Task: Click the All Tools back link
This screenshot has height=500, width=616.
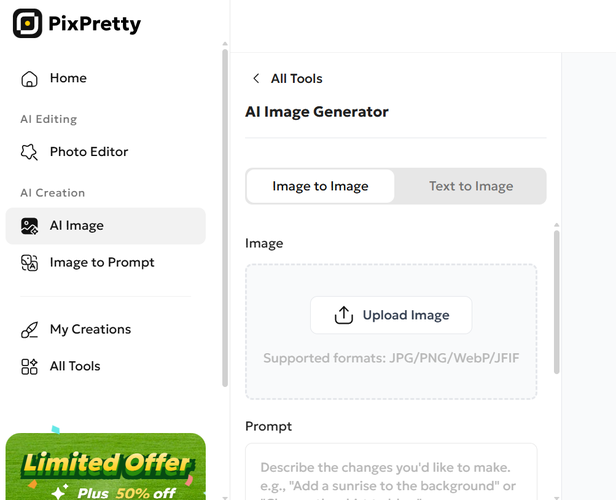Action: (296, 79)
